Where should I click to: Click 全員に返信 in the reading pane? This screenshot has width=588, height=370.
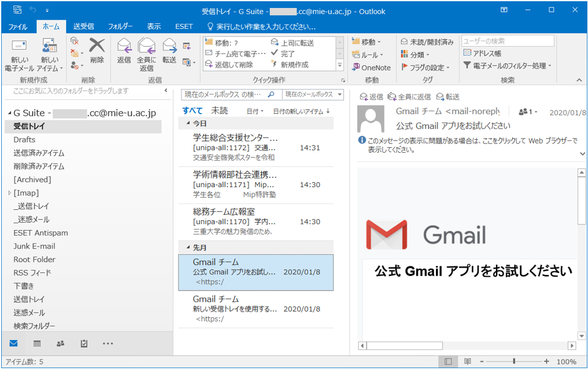point(409,97)
